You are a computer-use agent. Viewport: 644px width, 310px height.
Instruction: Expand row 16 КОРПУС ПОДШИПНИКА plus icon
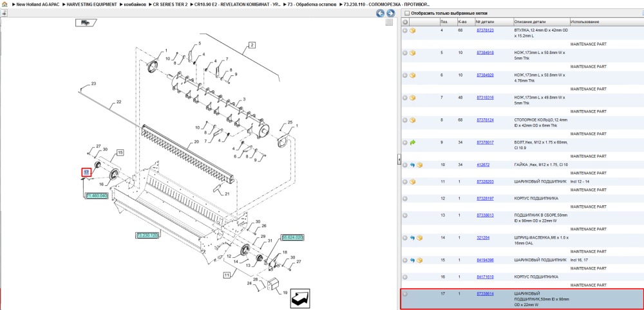405,277
